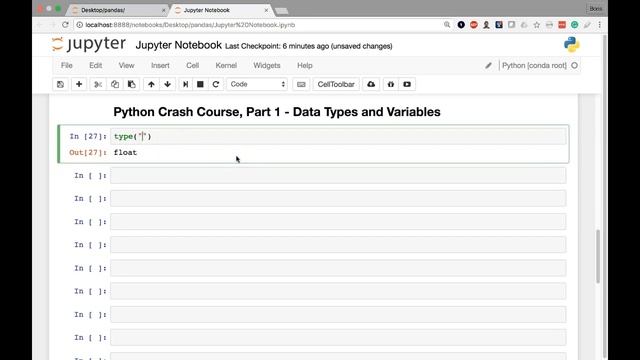Image resolution: width=640 pixels, height=360 pixels.
Task: Insert a new cell below with plus icon
Action: (79, 84)
